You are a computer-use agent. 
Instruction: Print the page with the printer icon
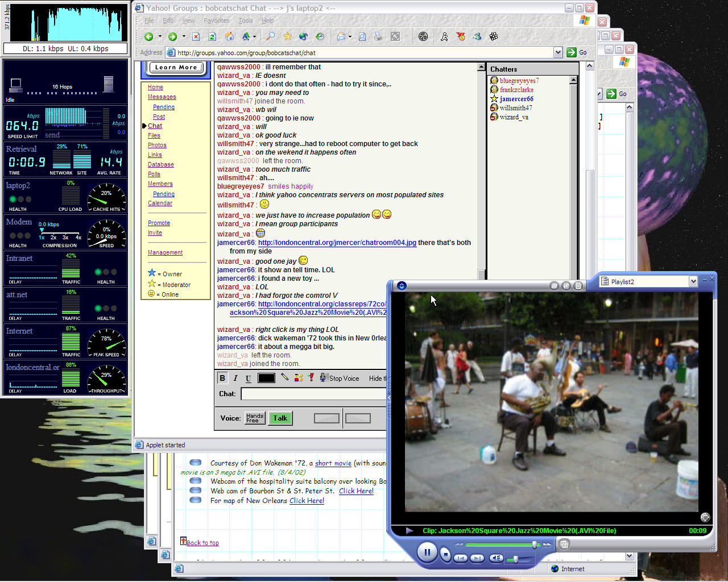tap(378, 36)
